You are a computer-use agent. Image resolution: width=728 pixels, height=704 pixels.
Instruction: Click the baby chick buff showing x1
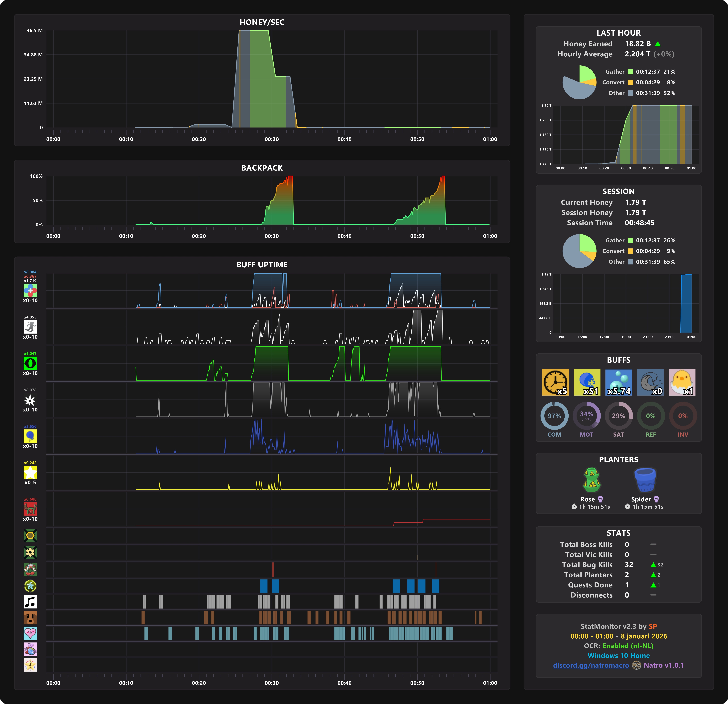tap(682, 382)
